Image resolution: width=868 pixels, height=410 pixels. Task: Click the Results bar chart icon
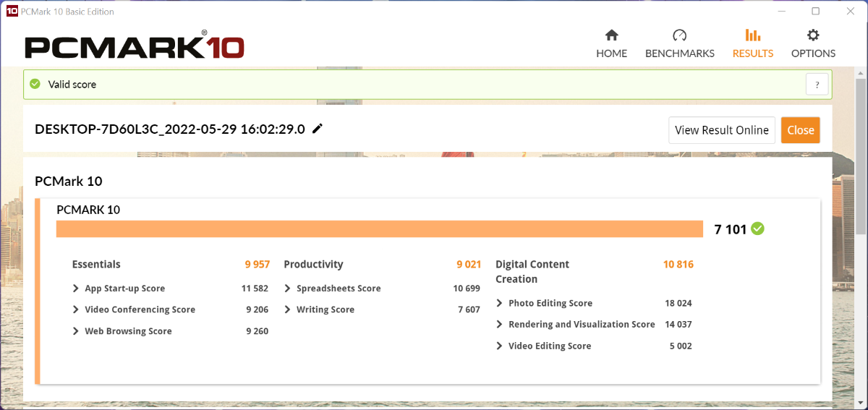752,35
